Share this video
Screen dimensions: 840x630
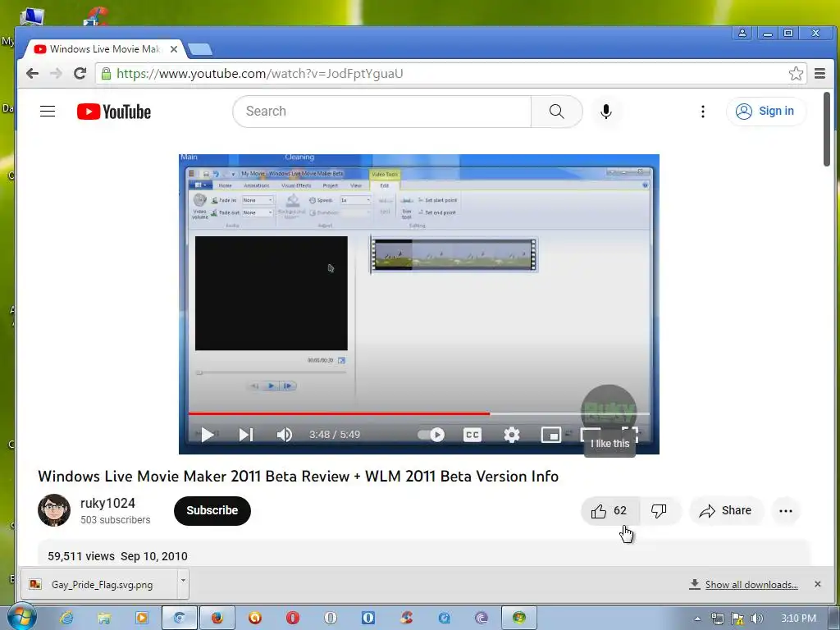click(725, 510)
